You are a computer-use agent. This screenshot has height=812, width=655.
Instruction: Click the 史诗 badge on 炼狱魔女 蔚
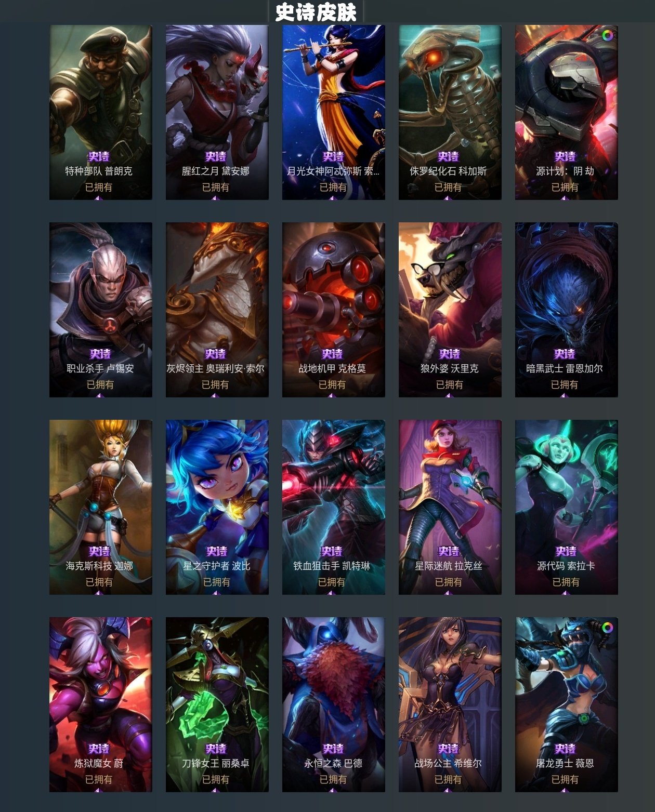pos(99,749)
